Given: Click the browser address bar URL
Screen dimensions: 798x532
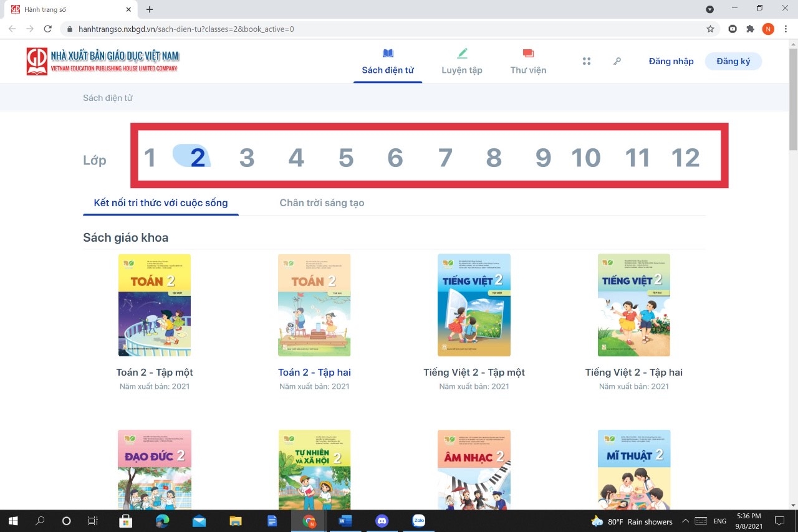Looking at the screenshot, I should pos(186,29).
